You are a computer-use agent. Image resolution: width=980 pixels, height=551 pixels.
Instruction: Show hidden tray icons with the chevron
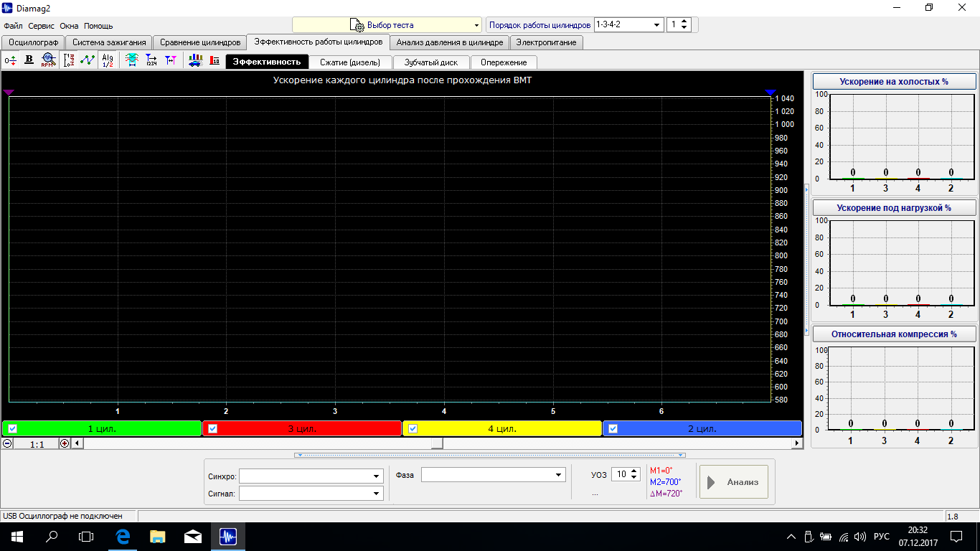point(791,536)
